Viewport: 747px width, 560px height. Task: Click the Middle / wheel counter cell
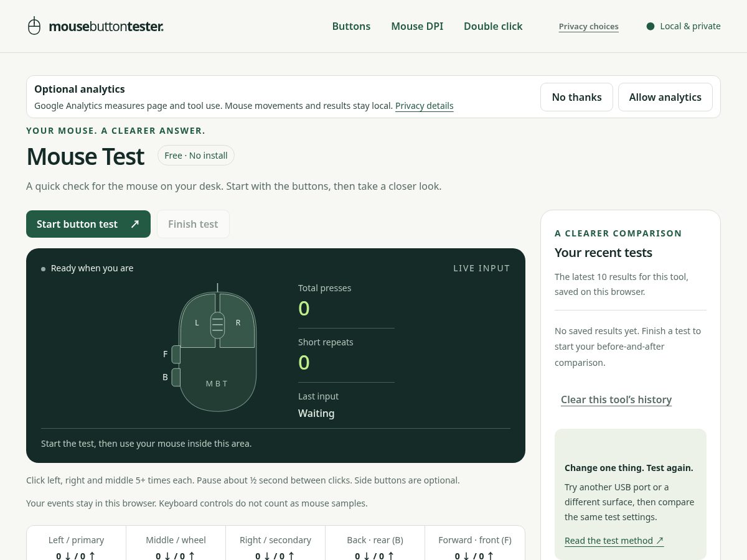click(x=176, y=543)
